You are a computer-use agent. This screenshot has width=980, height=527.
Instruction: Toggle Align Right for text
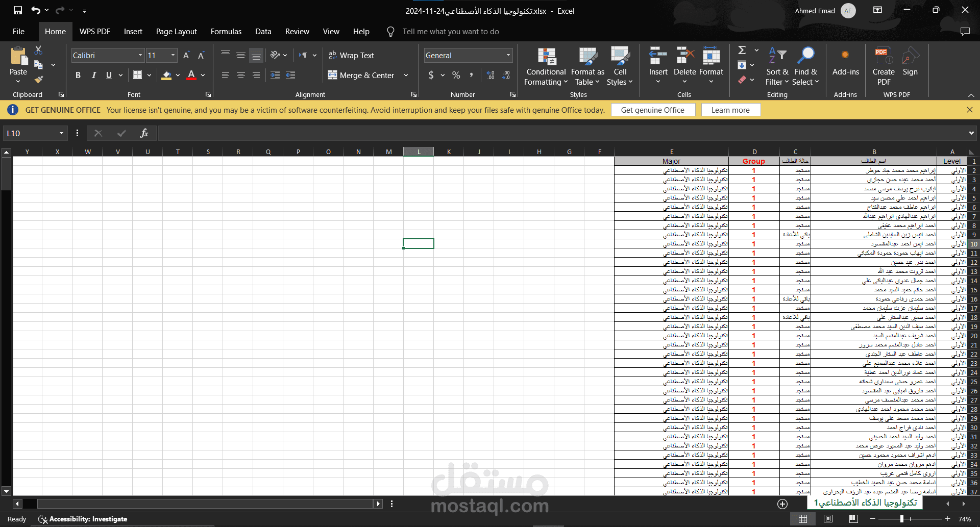(256, 75)
